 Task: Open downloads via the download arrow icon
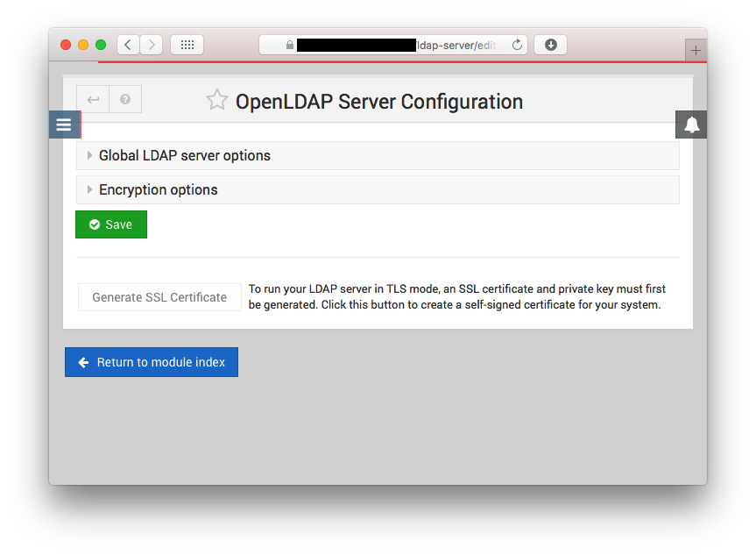click(550, 44)
